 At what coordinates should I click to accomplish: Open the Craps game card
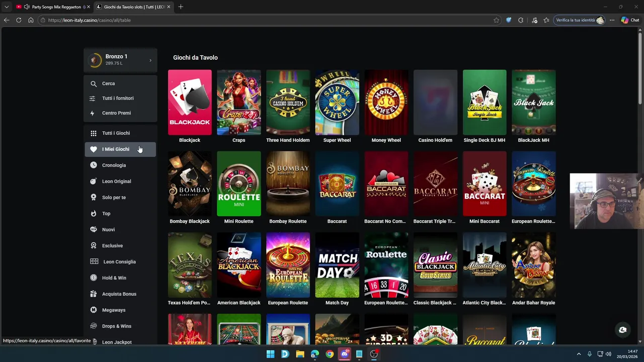(239, 103)
